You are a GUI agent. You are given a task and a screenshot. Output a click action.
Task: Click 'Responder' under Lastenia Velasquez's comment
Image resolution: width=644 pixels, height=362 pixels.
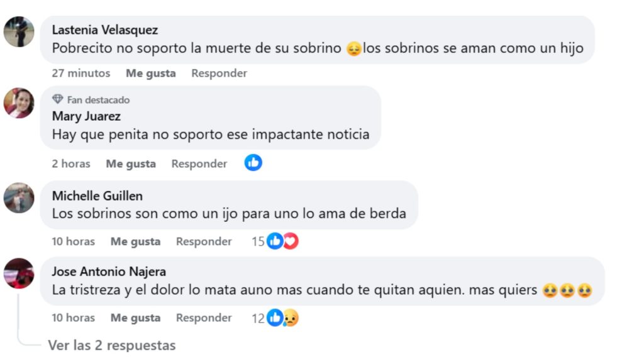pyautogui.click(x=219, y=73)
